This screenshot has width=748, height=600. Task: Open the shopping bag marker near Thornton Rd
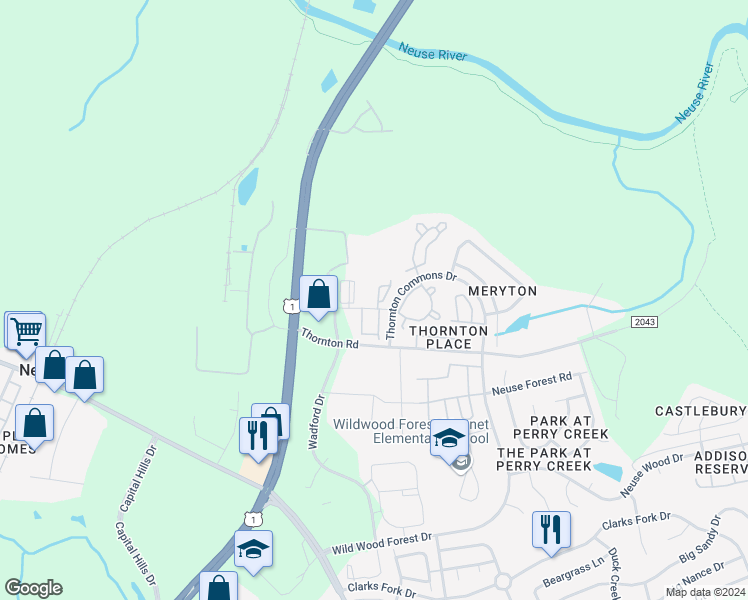[x=319, y=297]
